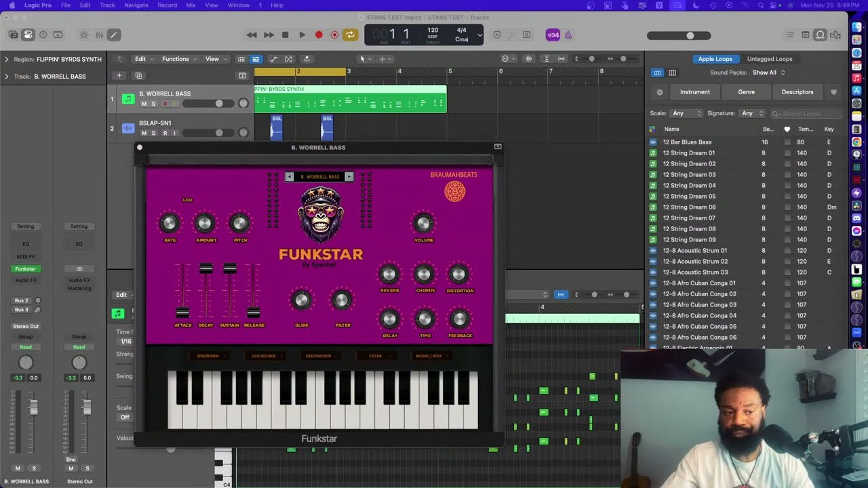The height and width of the screenshot is (488, 868).
Task: Click the Instrument filter button
Action: (695, 91)
